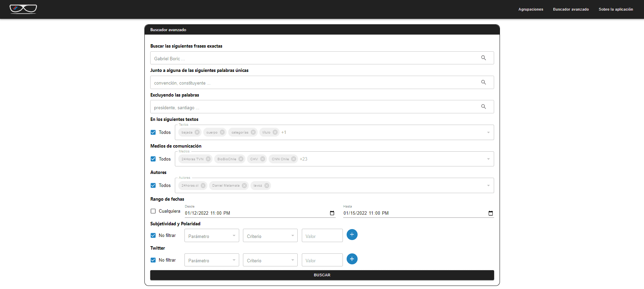Viewport: 644px width, 289px height.
Task: Toggle No filtrar checkbox under Twitter
Action: [153, 260]
